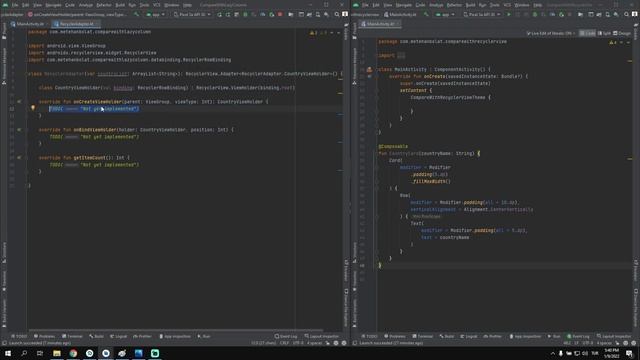Expand the collapsed import block in right editor
Screen dimensions: 640x360
(x=401, y=56)
